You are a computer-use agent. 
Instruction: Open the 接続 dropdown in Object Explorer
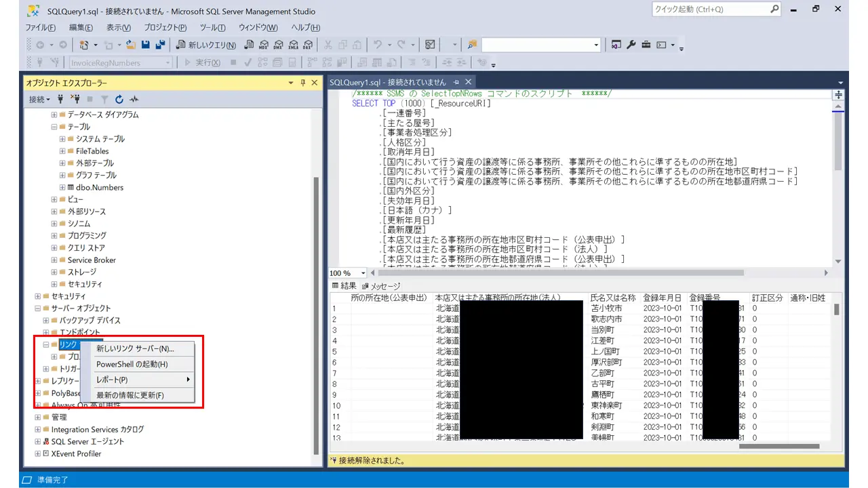click(x=39, y=99)
